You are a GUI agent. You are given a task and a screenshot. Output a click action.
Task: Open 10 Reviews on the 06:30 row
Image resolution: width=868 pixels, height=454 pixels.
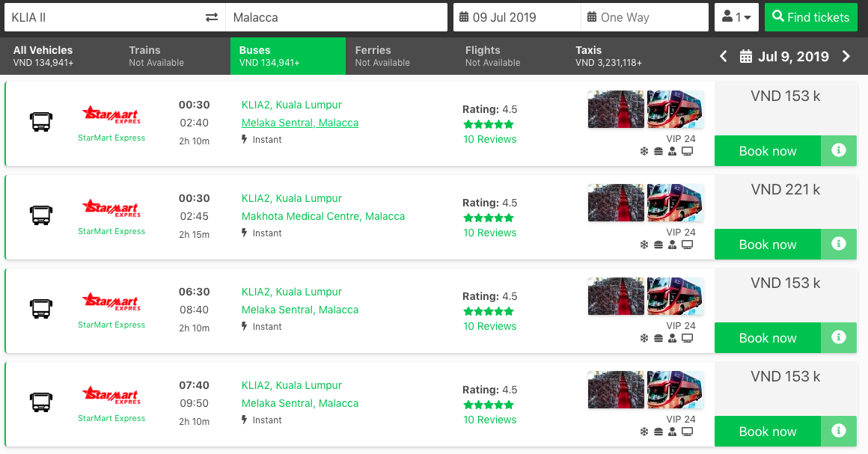[490, 327]
